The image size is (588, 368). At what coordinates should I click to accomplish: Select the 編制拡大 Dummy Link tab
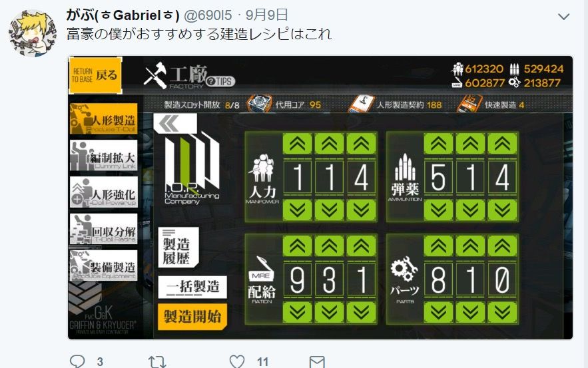tap(103, 156)
